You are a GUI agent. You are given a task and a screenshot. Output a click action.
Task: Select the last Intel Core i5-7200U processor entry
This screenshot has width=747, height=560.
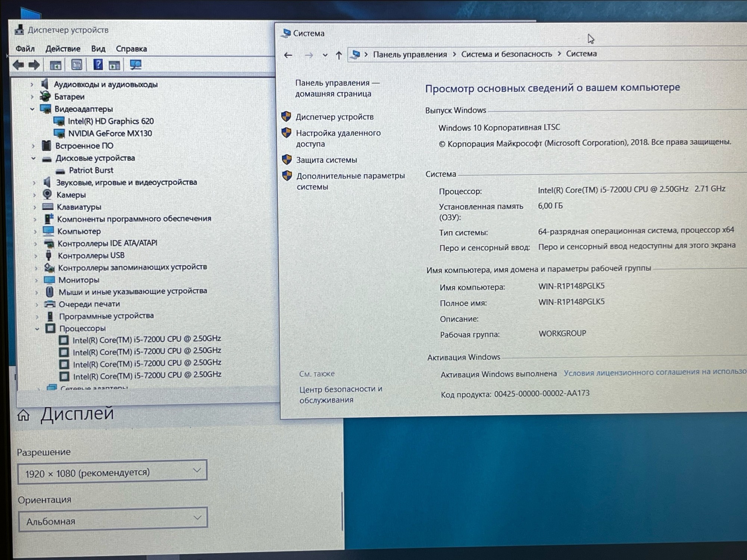147,375
